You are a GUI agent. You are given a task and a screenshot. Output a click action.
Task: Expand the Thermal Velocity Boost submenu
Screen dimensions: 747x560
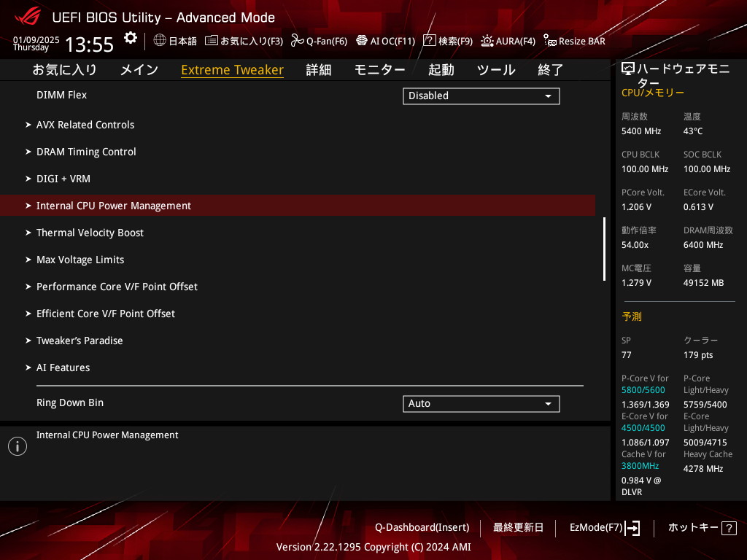click(90, 233)
